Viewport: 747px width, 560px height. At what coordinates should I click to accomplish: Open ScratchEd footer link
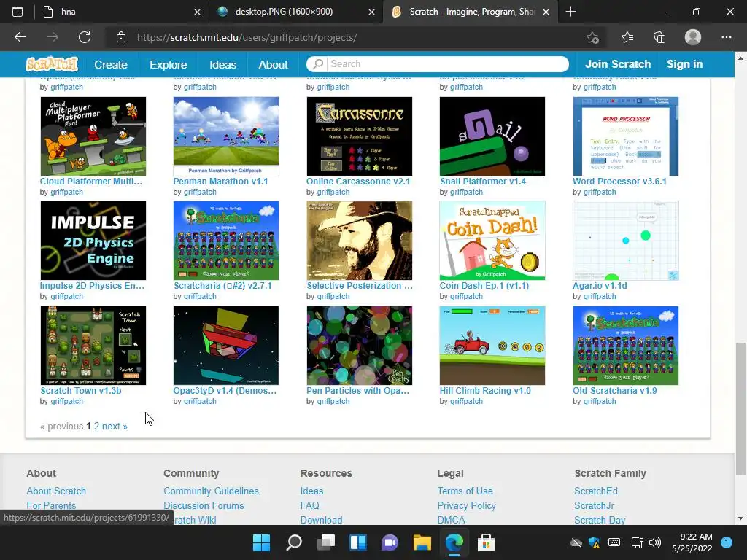pyautogui.click(x=595, y=491)
